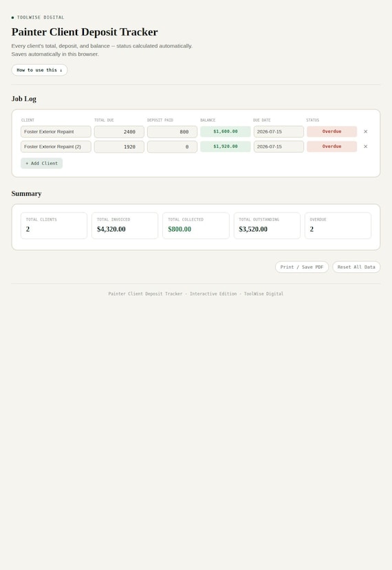Image resolution: width=392 pixels, height=570 pixels.
Task: Click the Job Log heading
Action: click(x=24, y=99)
